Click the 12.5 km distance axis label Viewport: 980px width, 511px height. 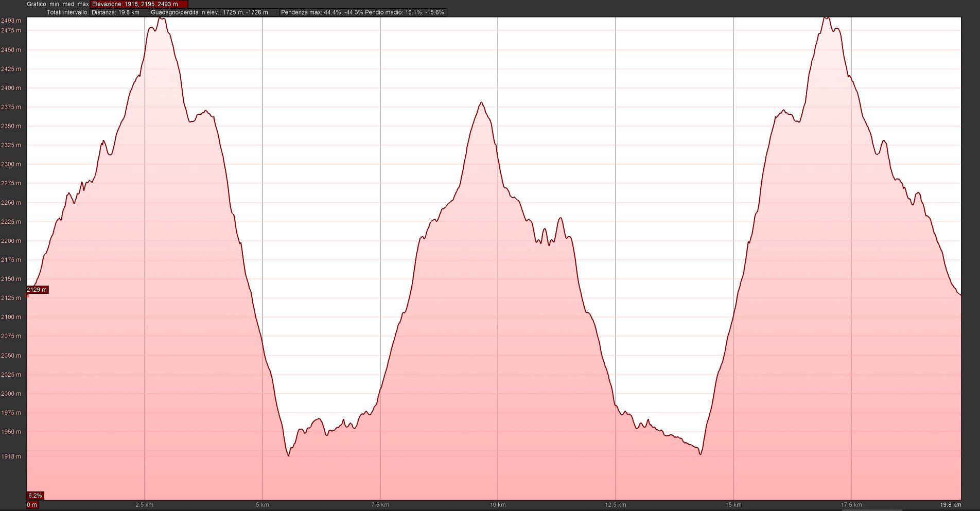[x=616, y=505]
